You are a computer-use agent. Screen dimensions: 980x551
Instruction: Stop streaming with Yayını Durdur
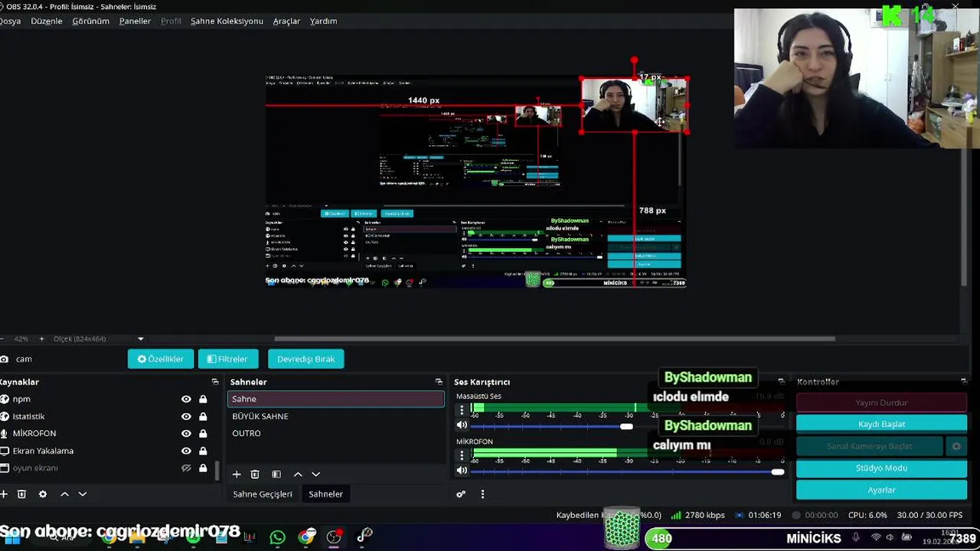click(881, 403)
